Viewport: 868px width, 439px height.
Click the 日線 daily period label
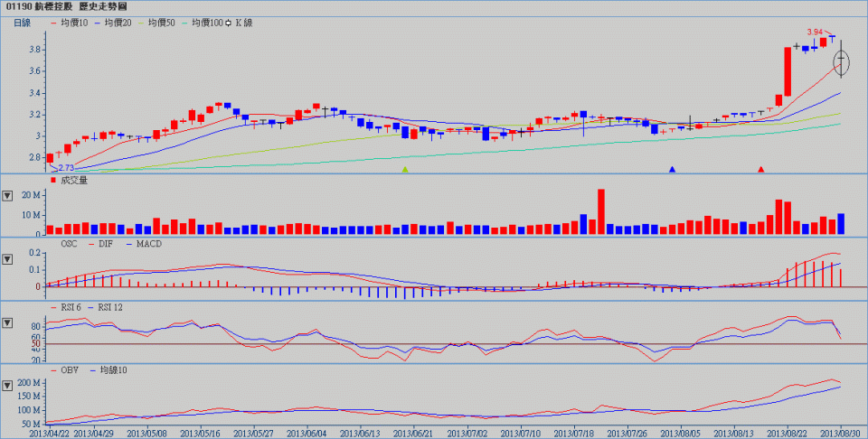(23, 20)
